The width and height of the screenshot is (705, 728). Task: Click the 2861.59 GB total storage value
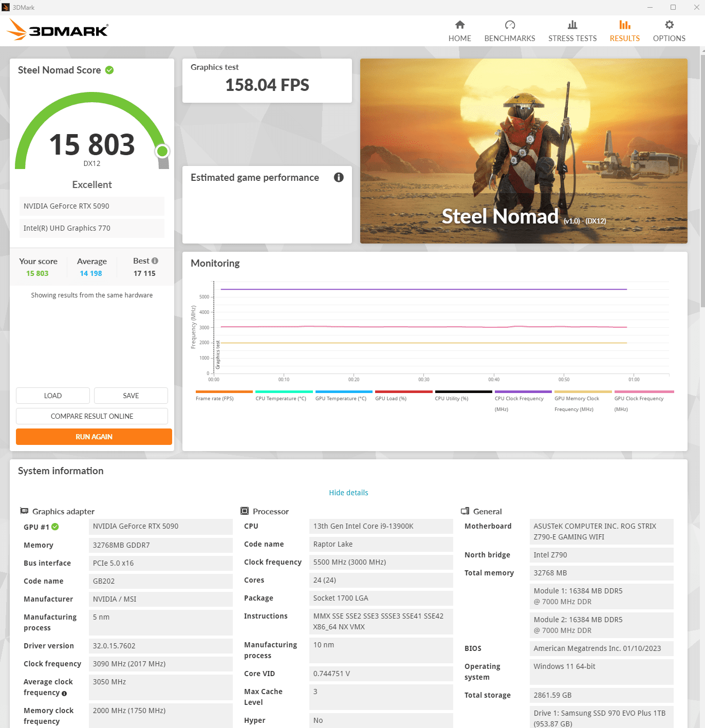[x=602, y=695]
